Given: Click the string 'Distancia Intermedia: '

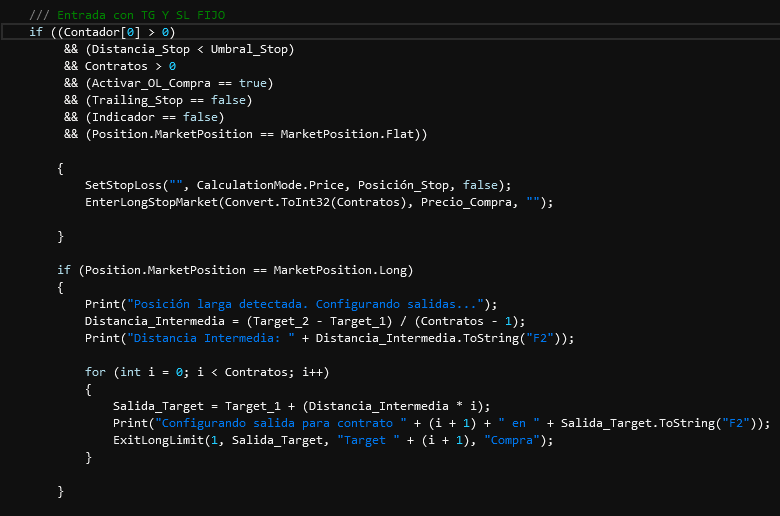Looking at the screenshot, I should (x=211, y=338).
